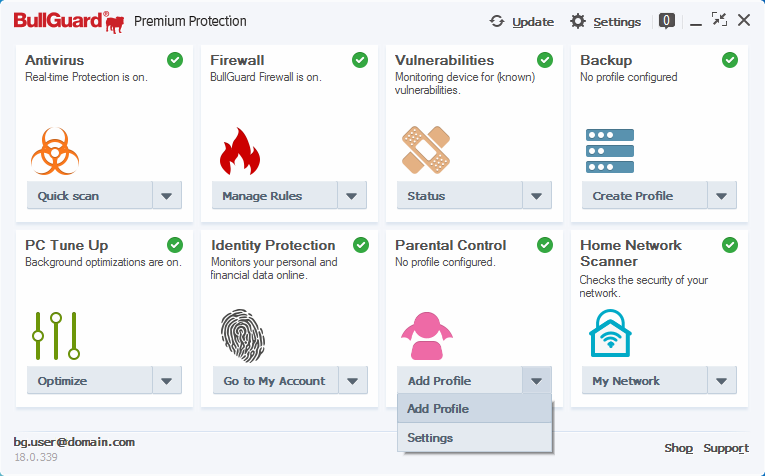Click the Identity Protection heading
This screenshot has width=765, height=476.
tap(273, 245)
